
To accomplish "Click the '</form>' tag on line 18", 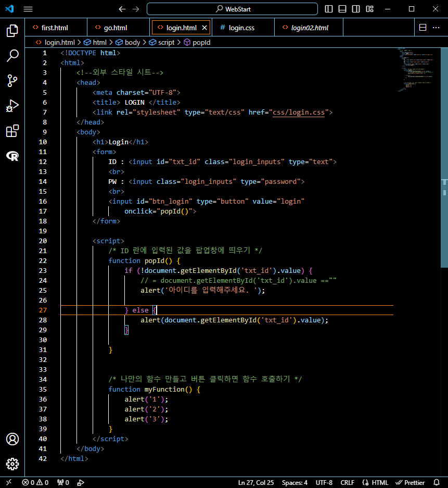I will (x=106, y=221).
